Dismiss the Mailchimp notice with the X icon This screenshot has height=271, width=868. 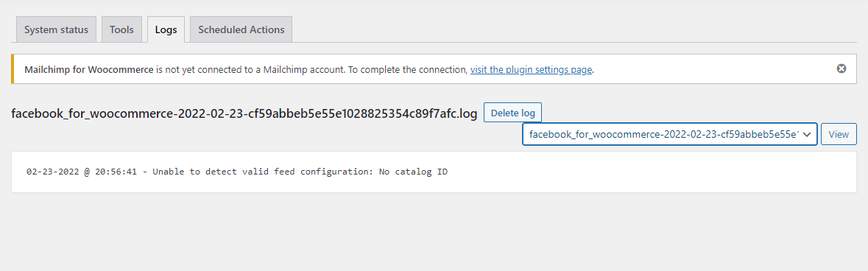tap(841, 68)
